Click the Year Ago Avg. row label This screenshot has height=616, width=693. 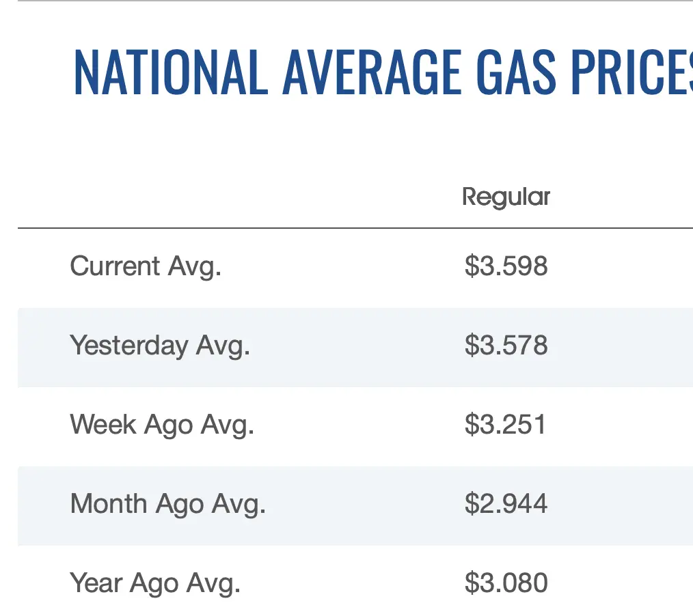point(155,583)
